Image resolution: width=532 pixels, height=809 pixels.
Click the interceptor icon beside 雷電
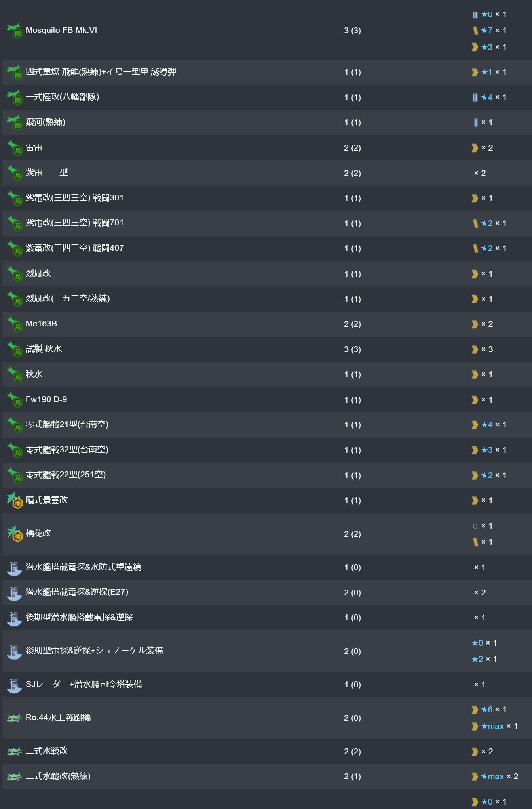(15, 148)
